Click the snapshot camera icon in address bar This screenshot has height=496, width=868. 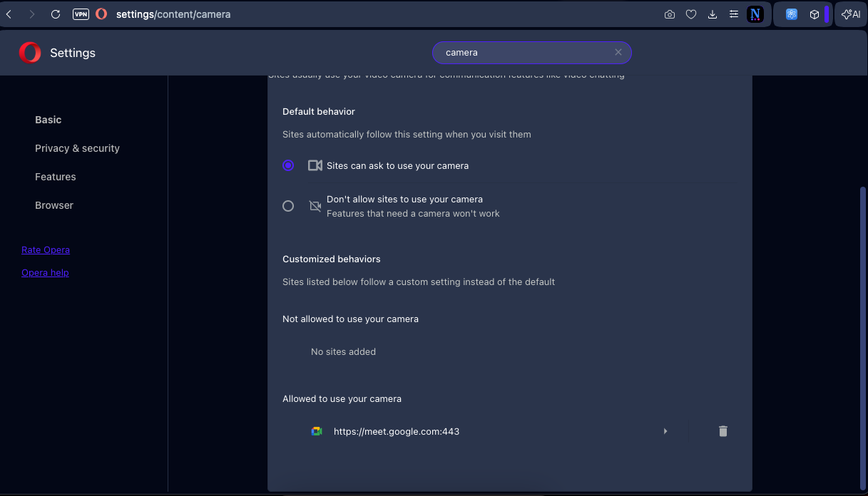click(669, 14)
